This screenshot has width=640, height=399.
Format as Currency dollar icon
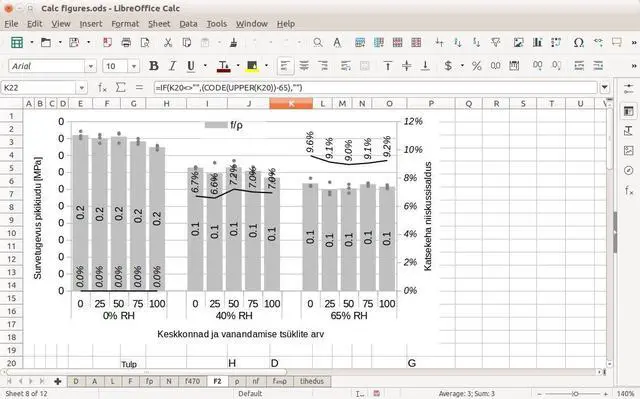[x=448, y=66]
